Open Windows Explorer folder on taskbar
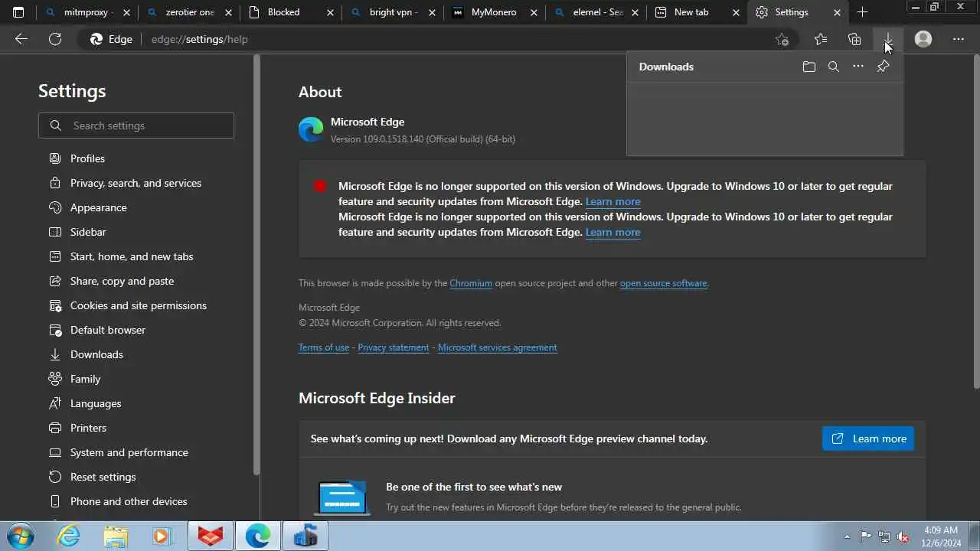Image resolution: width=980 pixels, height=551 pixels. tap(116, 536)
